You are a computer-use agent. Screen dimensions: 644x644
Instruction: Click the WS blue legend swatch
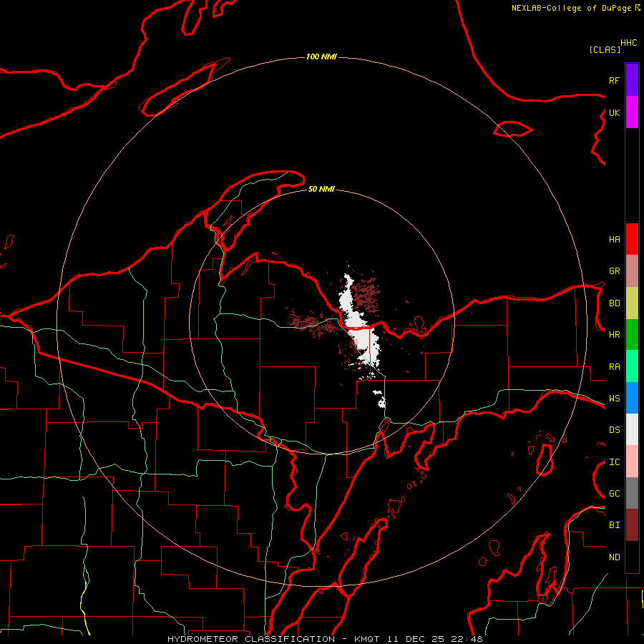point(632,398)
